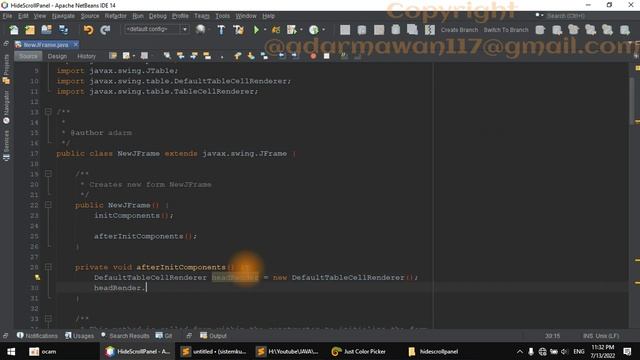Open the Help menu
The width and height of the screenshot is (640, 360).
pos(268,16)
